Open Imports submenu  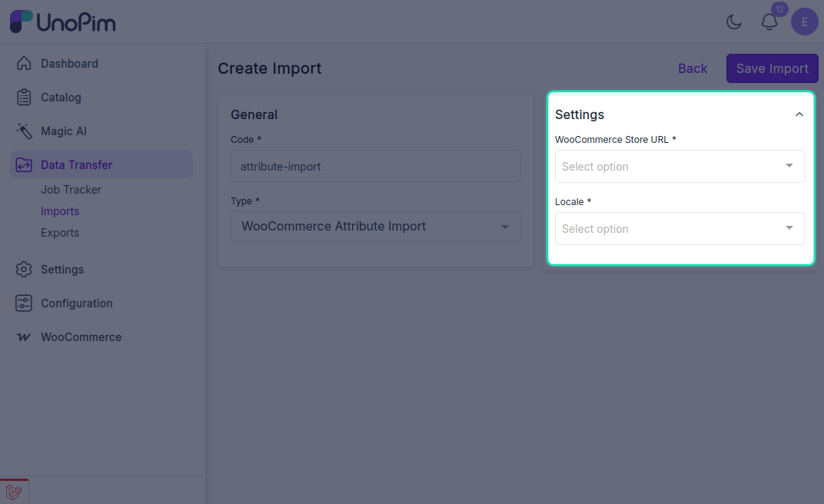60,211
